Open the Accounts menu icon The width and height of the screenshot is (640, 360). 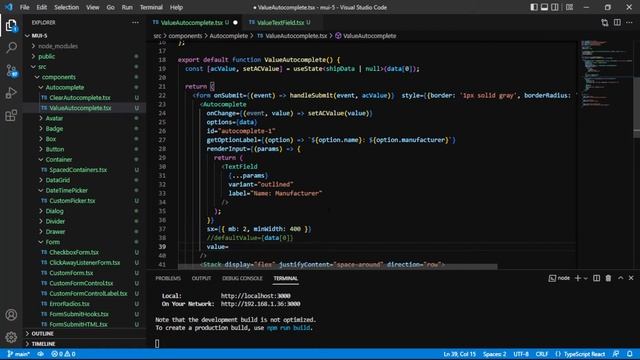point(11,315)
